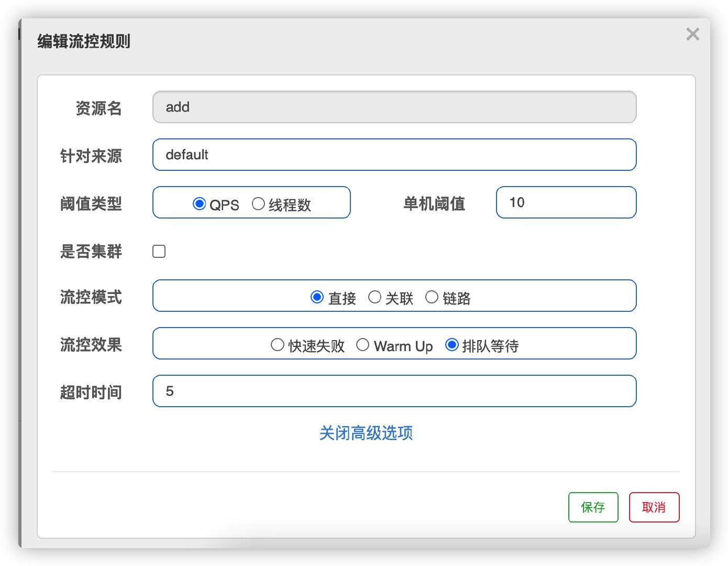Select Warm Up flow control effect

pos(363,345)
